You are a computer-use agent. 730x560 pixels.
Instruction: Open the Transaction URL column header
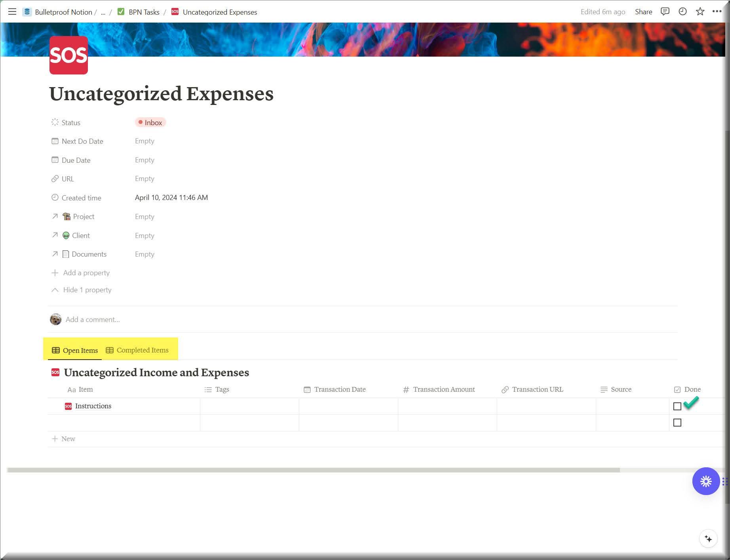[x=532, y=390]
